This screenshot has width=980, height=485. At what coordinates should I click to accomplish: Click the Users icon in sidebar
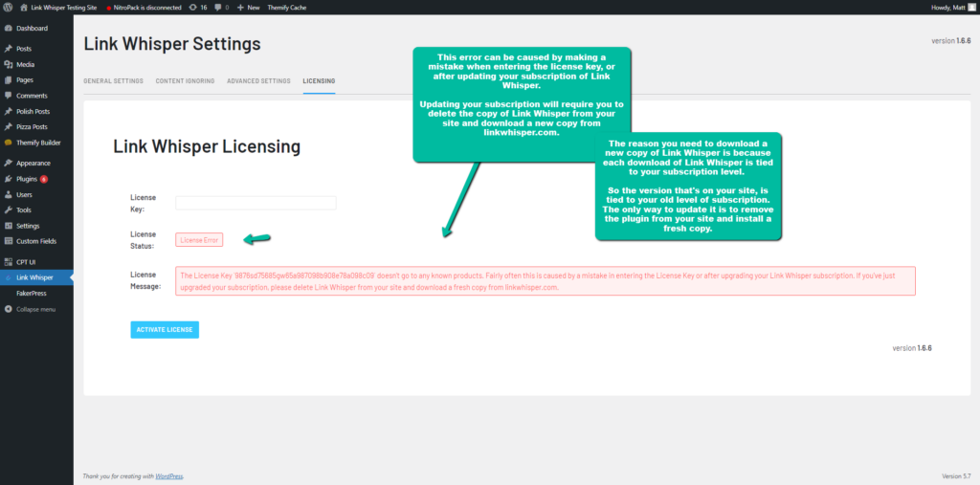(x=8, y=194)
